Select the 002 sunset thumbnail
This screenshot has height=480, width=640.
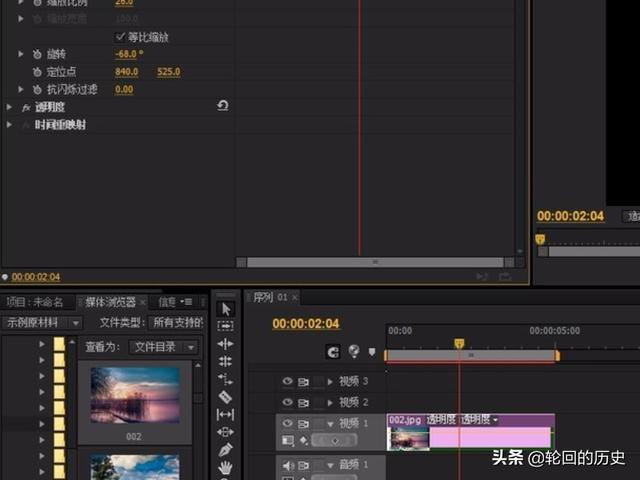pos(135,394)
